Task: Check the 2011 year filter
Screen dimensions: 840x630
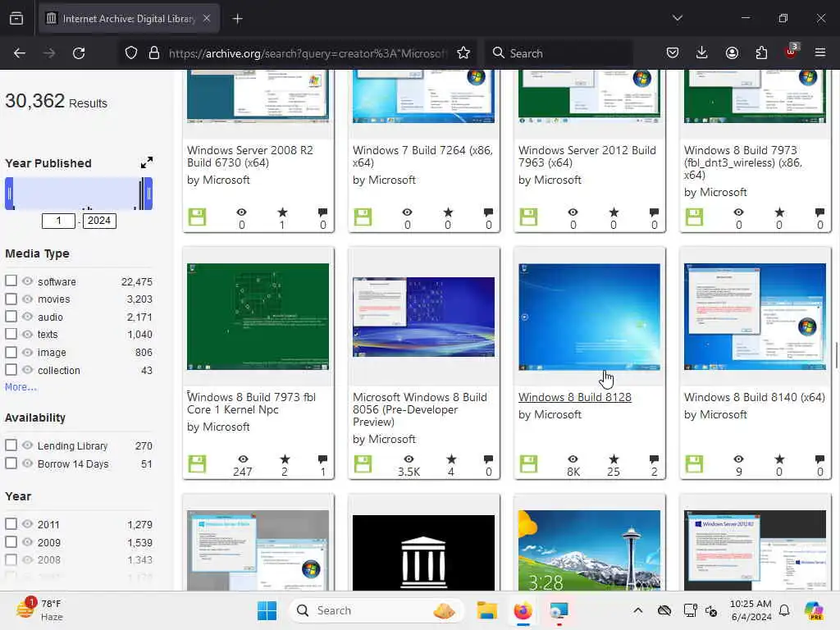Action: coord(11,523)
